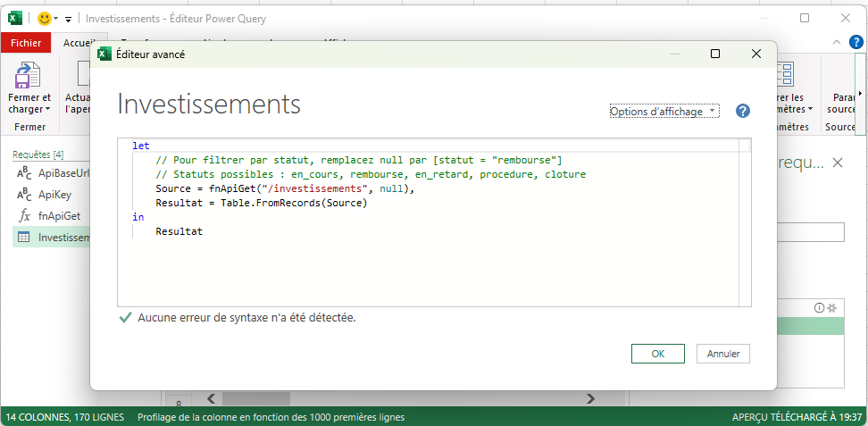
Task: Close the query settings pane with X
Action: coord(838,163)
